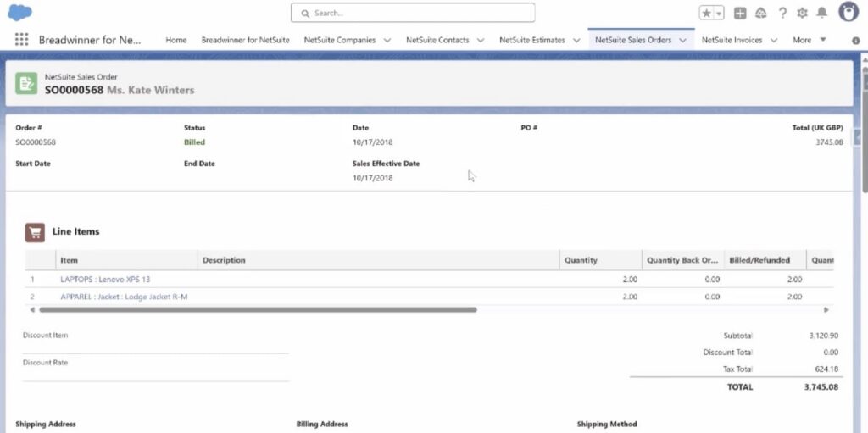Open the More navigation dropdown
The width and height of the screenshot is (868, 433).
(809, 40)
